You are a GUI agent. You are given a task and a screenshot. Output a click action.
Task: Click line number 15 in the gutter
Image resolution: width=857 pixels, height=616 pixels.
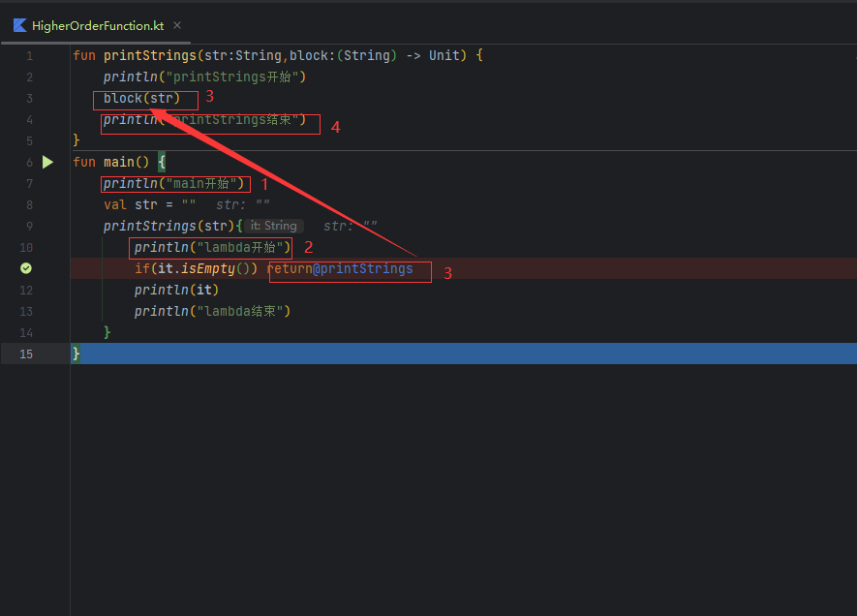25,354
